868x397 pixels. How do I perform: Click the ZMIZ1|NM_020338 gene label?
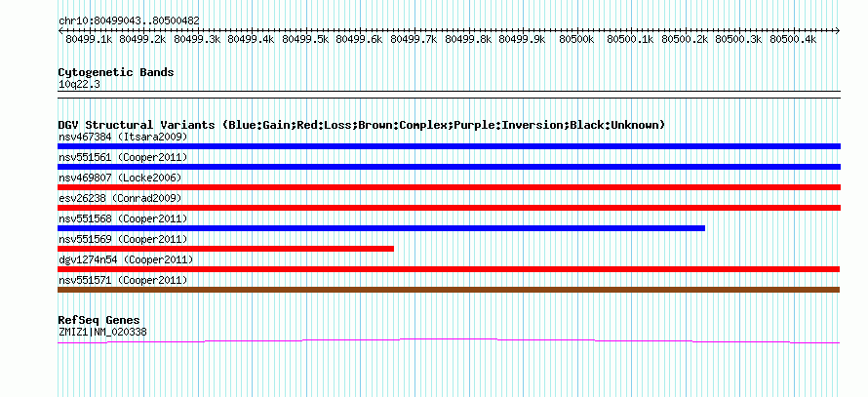[x=102, y=333]
